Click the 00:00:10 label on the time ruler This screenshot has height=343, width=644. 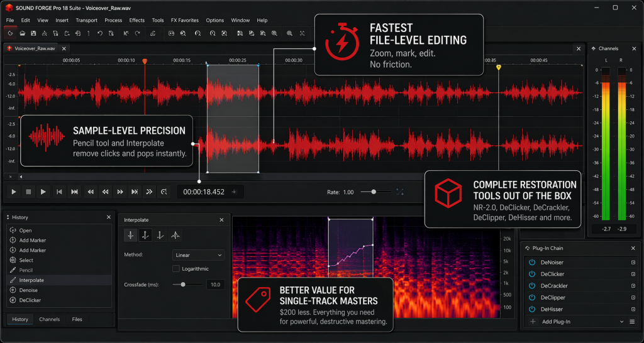coord(126,60)
